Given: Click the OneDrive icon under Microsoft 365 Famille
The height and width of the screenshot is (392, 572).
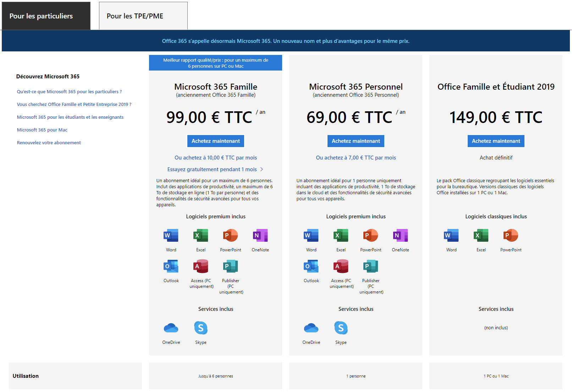Looking at the screenshot, I should coord(171,328).
